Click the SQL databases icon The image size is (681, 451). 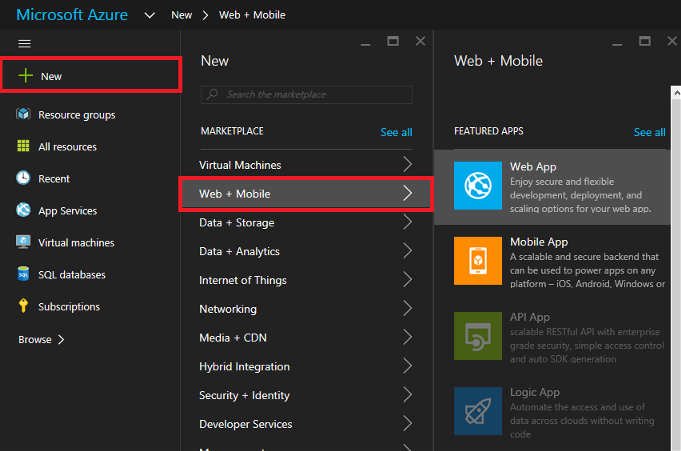pyautogui.click(x=23, y=274)
